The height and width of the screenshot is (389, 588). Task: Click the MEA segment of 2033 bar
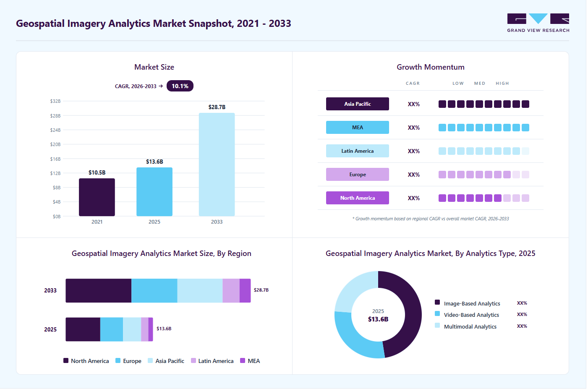click(x=245, y=290)
